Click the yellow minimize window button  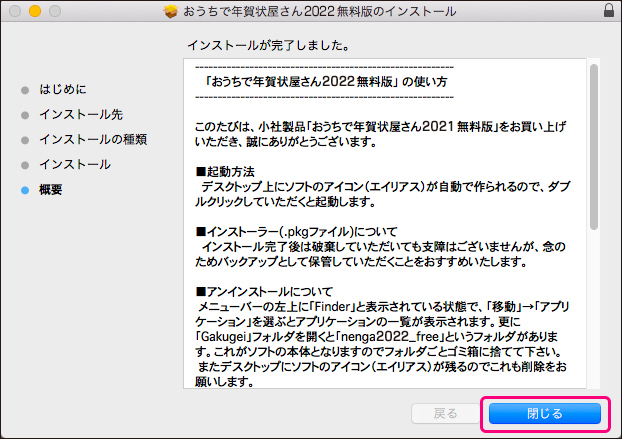click(35, 11)
